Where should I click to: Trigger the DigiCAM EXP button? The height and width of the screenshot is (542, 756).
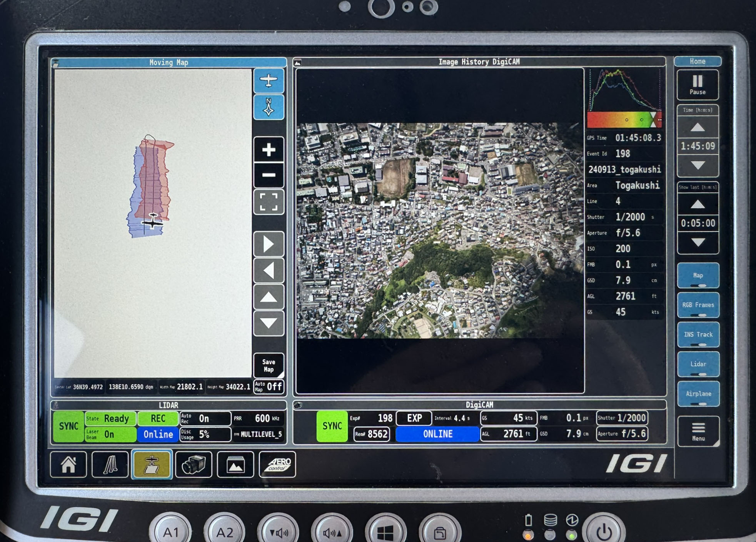[x=414, y=418]
